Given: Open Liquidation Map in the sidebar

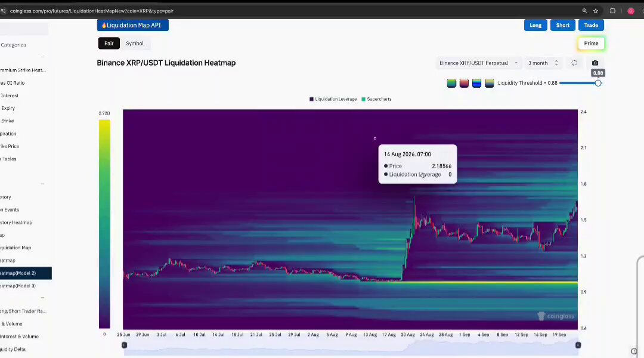Looking at the screenshot, I should [x=16, y=248].
